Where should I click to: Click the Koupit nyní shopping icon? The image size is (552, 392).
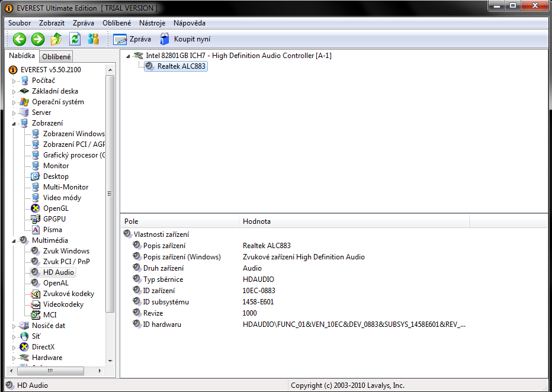(165, 38)
